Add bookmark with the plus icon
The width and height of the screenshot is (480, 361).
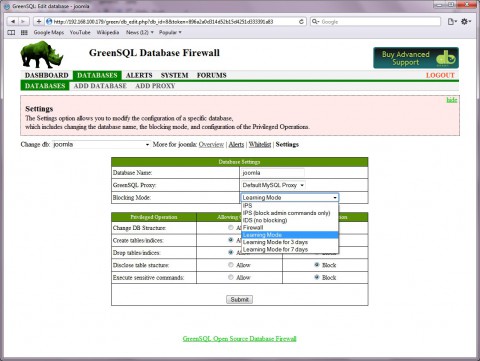point(39,22)
